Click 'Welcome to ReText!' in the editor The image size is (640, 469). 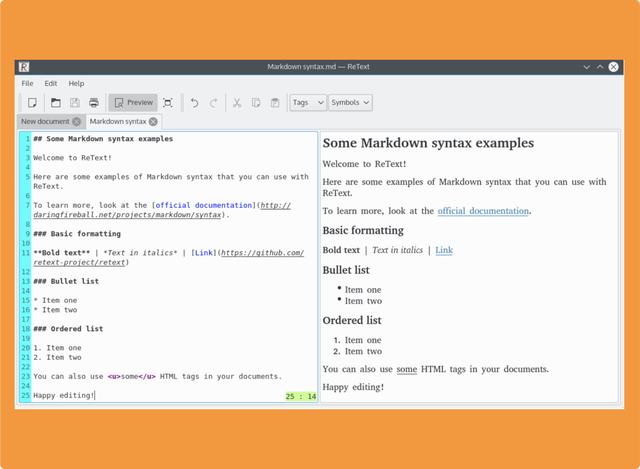[x=72, y=158]
